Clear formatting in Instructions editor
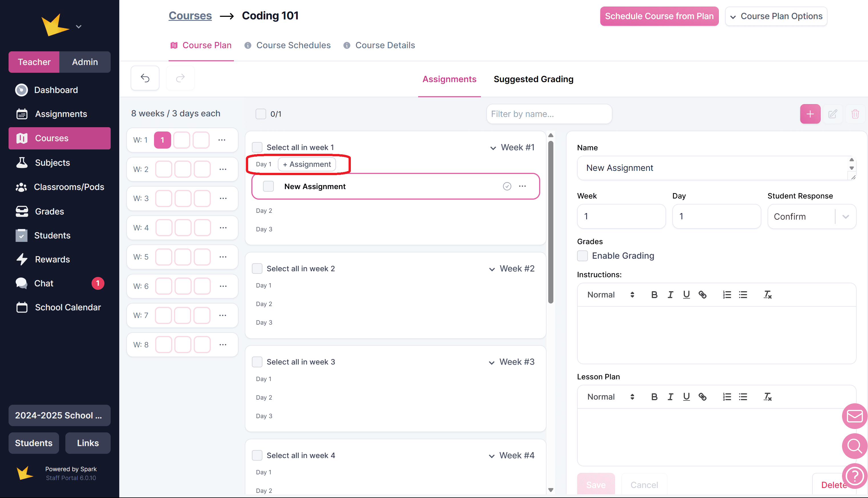 pos(767,294)
